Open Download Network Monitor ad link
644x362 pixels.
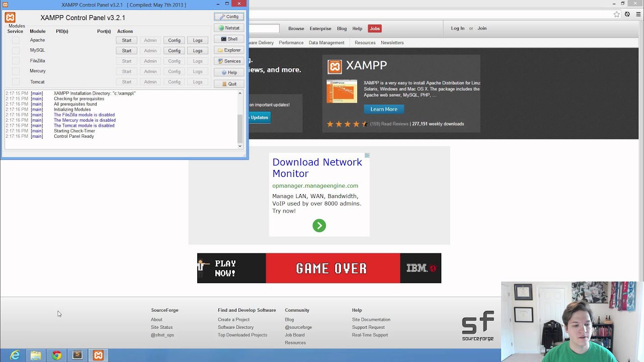click(317, 168)
